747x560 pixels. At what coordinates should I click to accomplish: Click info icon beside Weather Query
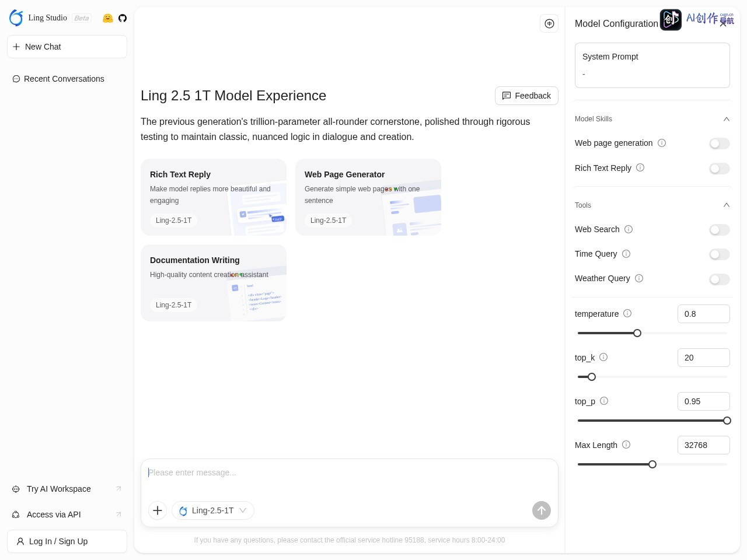[639, 278]
